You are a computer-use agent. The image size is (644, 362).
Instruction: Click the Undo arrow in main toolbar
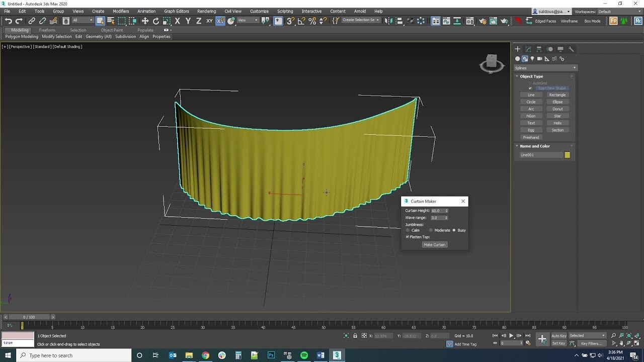[x=8, y=21]
